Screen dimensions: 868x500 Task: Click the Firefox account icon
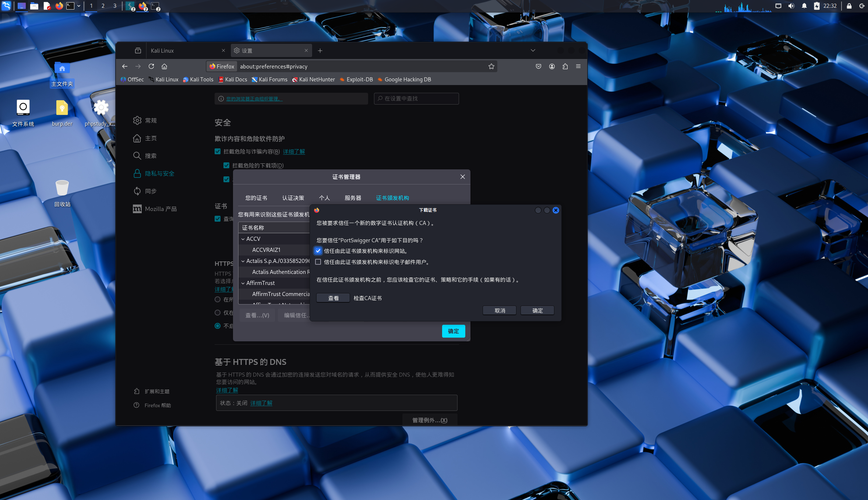point(552,66)
